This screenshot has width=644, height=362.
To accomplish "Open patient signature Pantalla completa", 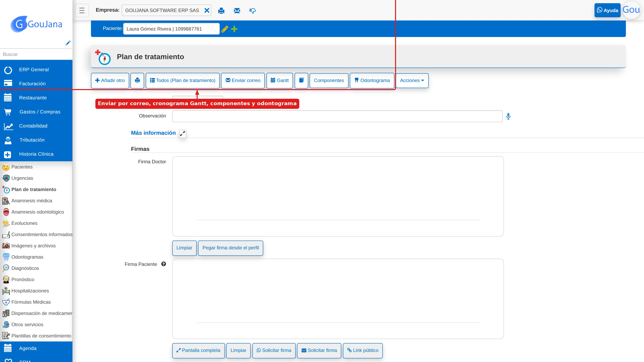I will point(198,351).
